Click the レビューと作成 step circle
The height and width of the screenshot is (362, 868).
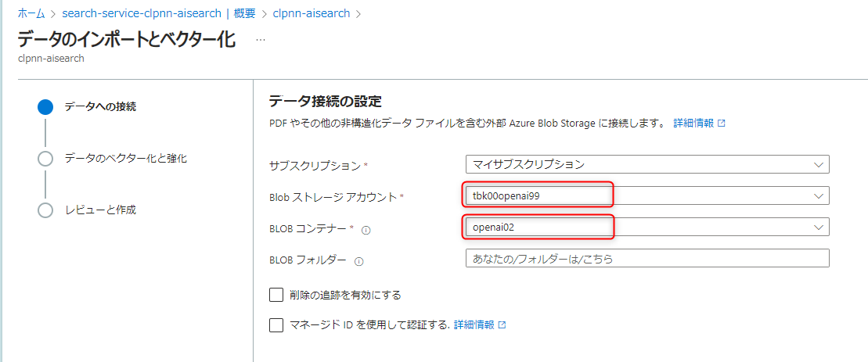[x=45, y=210]
